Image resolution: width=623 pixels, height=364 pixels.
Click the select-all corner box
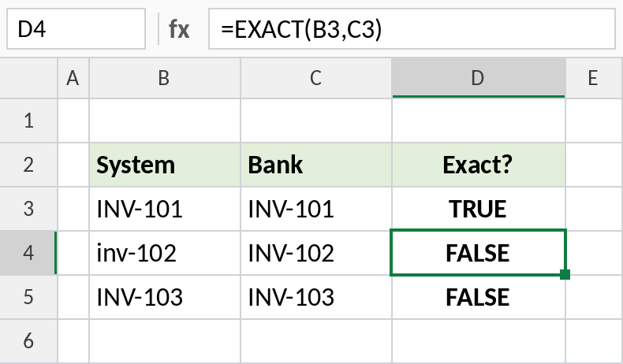click(x=28, y=78)
